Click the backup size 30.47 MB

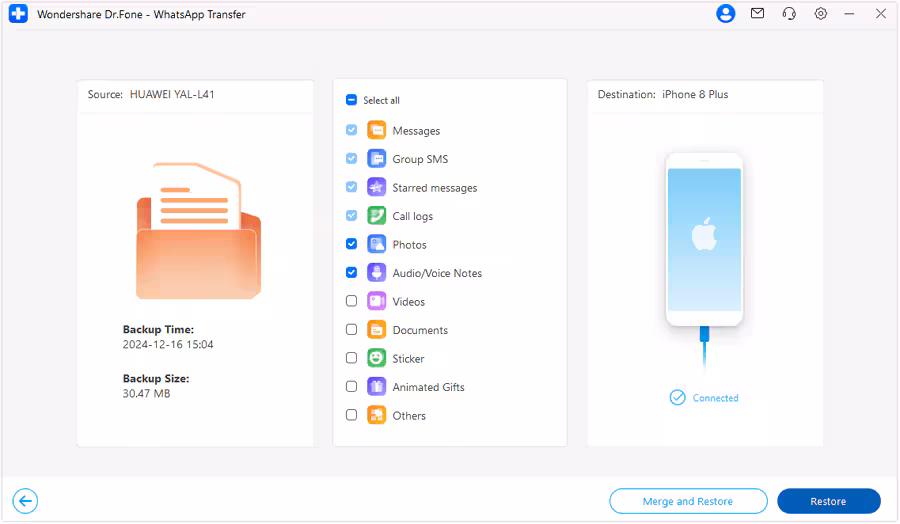(x=146, y=393)
